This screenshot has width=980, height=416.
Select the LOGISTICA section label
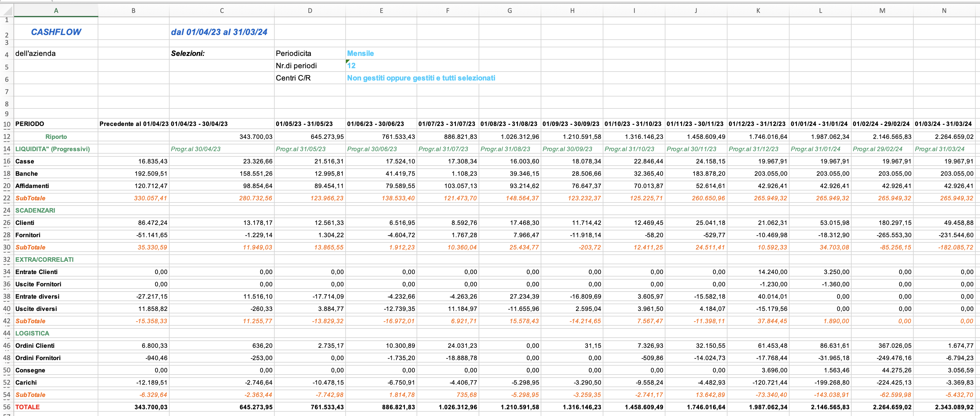point(32,333)
